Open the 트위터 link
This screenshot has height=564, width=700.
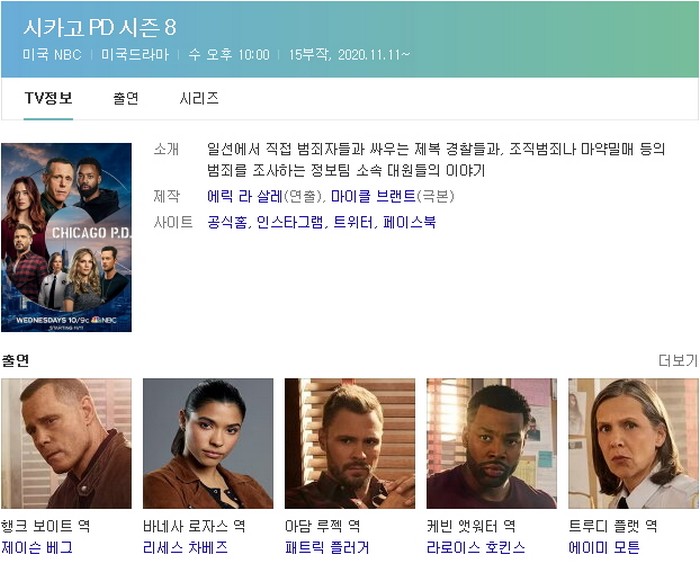353,222
